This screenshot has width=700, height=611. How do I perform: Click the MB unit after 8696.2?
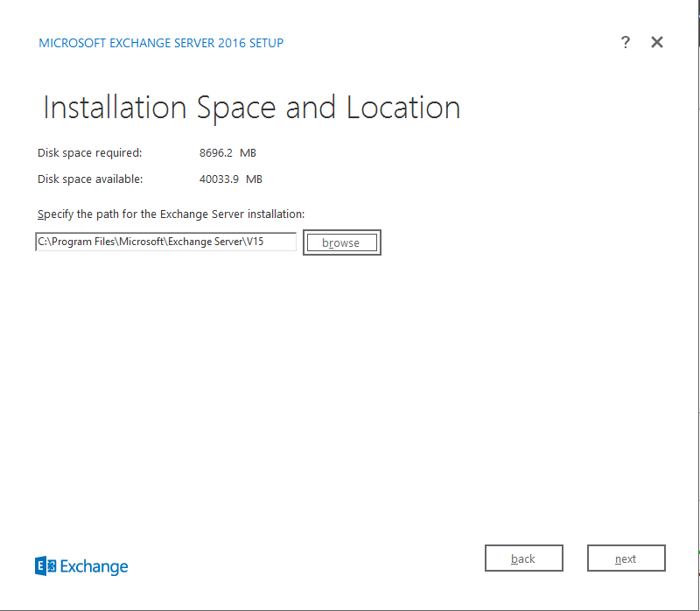pos(248,152)
